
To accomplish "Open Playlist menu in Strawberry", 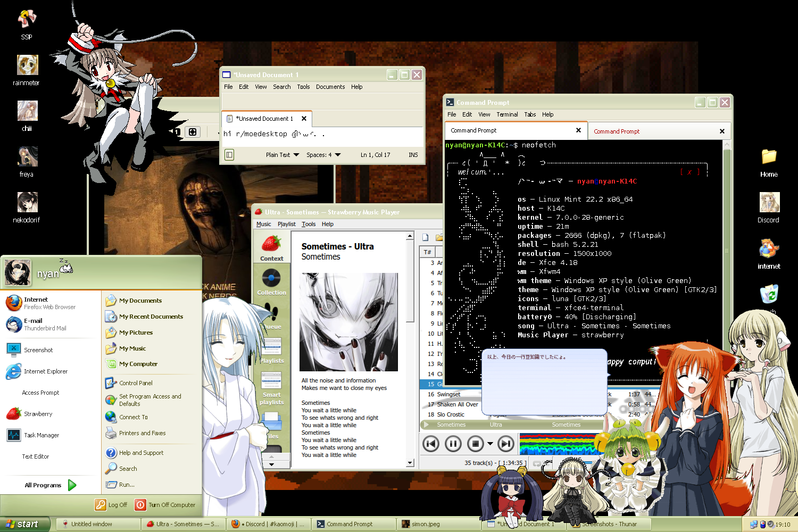I will (286, 224).
